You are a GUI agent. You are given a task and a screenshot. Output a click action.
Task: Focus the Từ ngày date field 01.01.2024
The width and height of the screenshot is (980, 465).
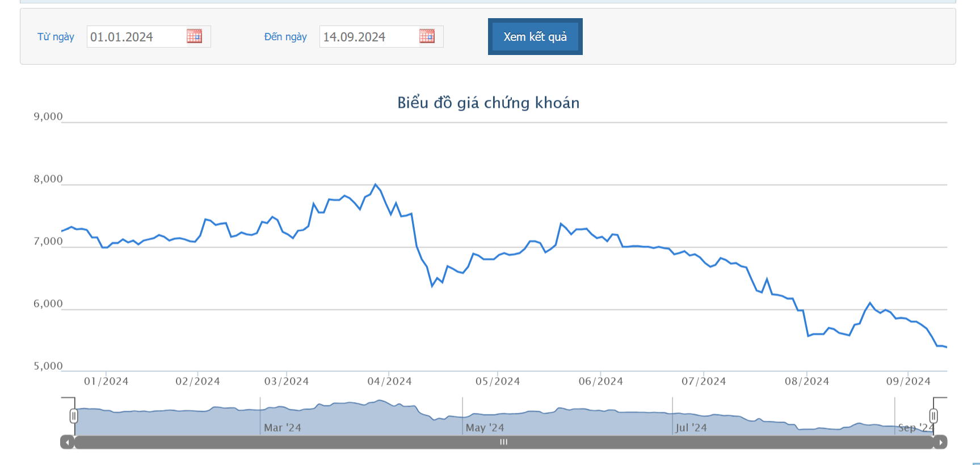click(149, 37)
